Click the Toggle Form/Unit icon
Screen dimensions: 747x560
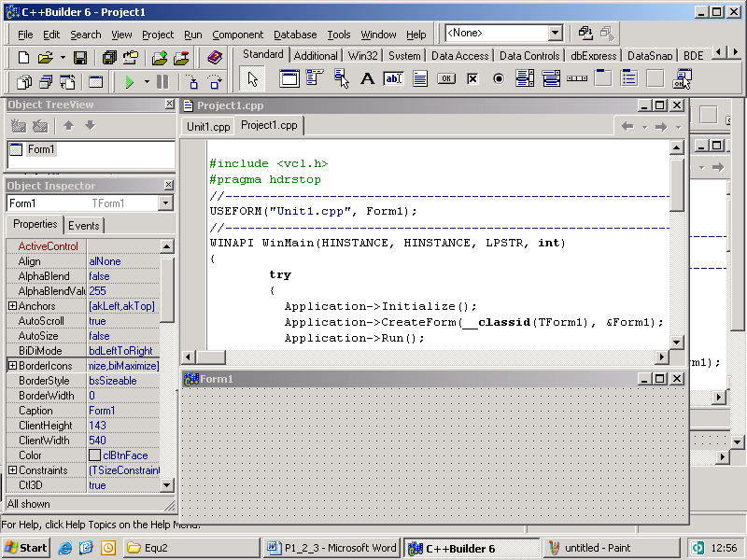click(x=67, y=82)
